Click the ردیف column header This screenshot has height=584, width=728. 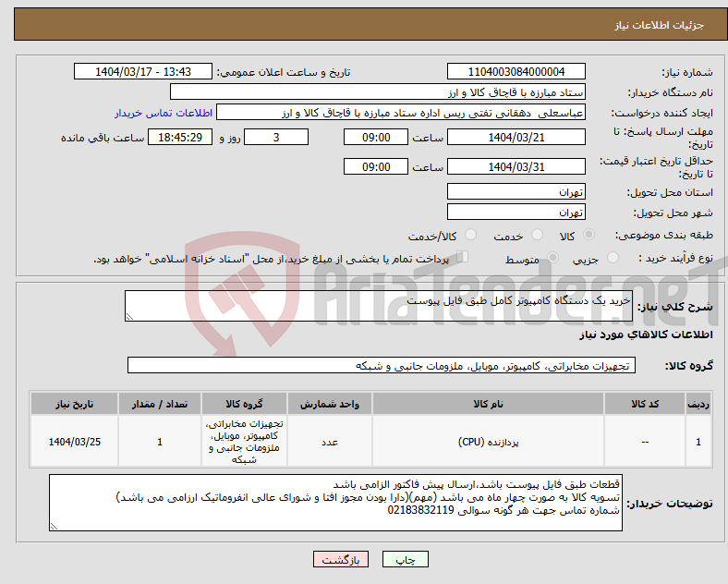(698, 404)
